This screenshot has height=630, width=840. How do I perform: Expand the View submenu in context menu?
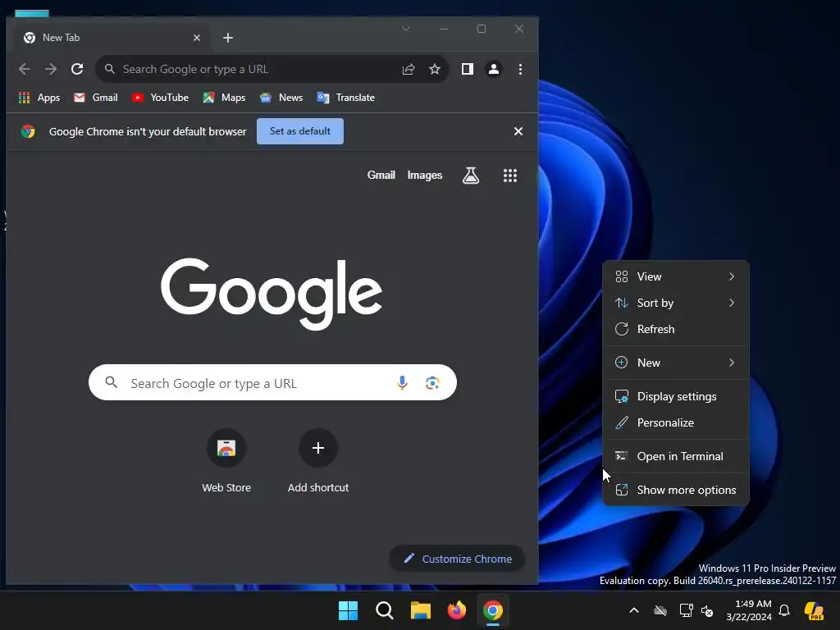tap(676, 276)
